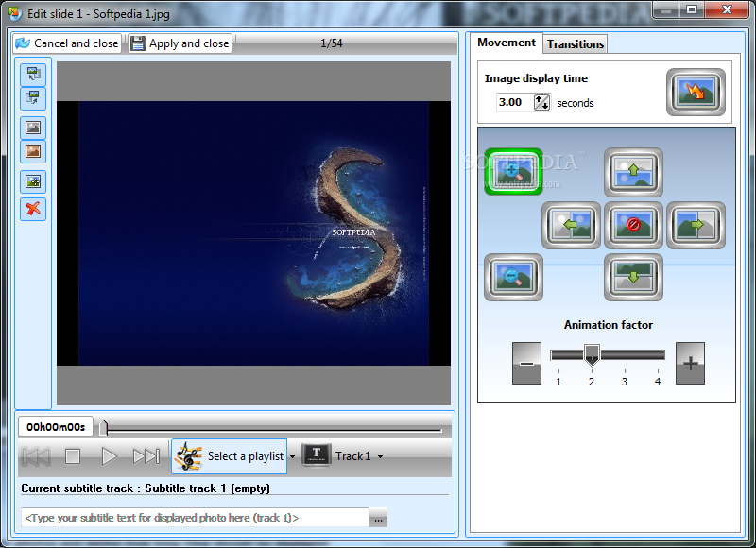Select the zoom-in movement button

point(513,172)
